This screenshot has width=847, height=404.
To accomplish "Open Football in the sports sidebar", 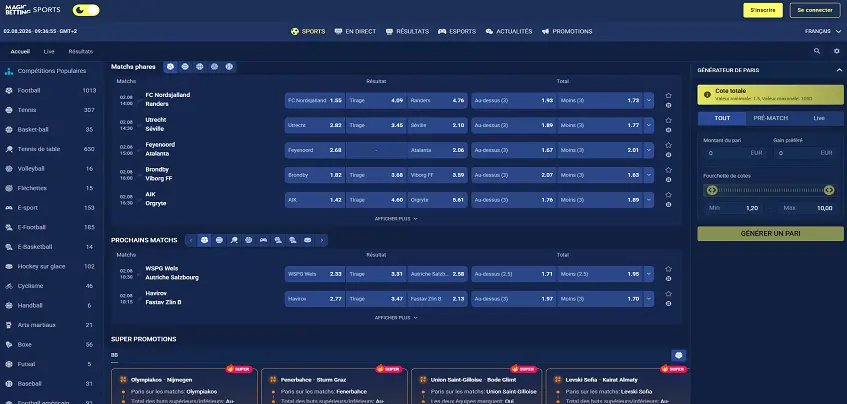I will pyautogui.click(x=52, y=91).
